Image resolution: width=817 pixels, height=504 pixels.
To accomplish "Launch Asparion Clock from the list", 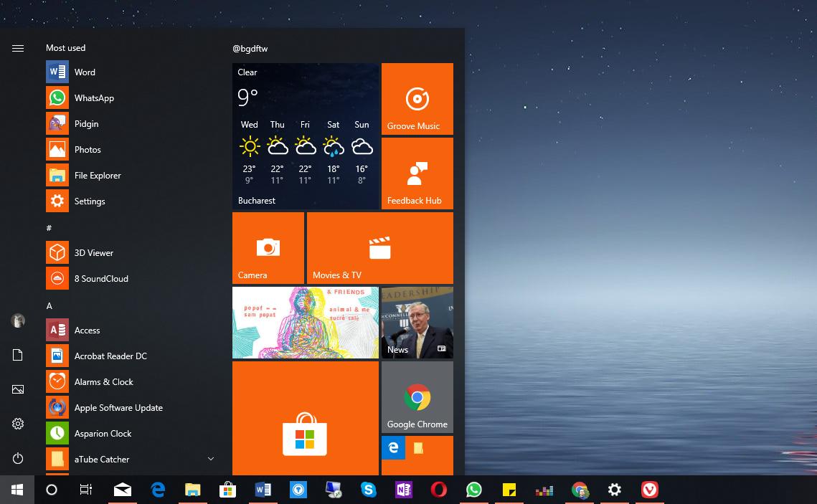I will click(131, 433).
